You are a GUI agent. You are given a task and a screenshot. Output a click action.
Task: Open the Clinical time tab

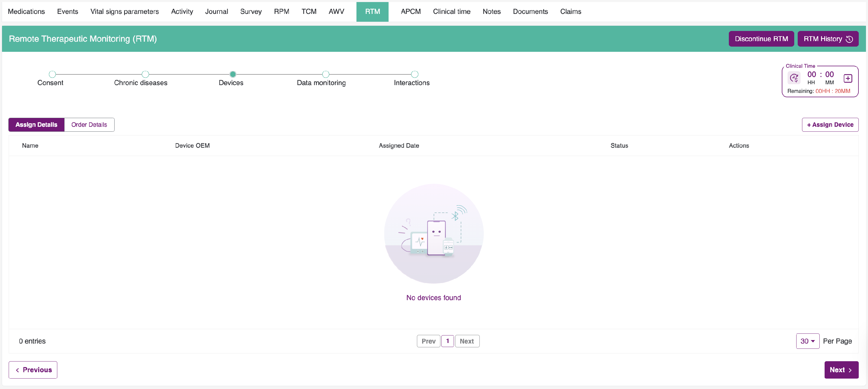pyautogui.click(x=452, y=12)
